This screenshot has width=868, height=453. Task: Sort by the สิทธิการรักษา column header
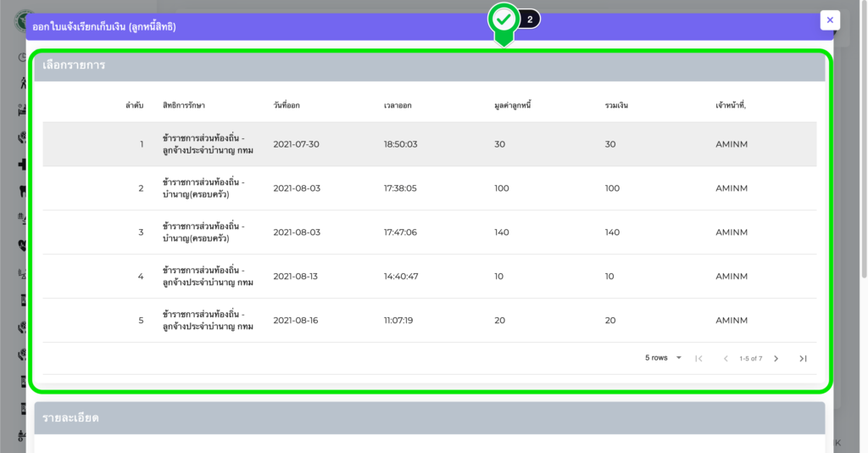184,105
